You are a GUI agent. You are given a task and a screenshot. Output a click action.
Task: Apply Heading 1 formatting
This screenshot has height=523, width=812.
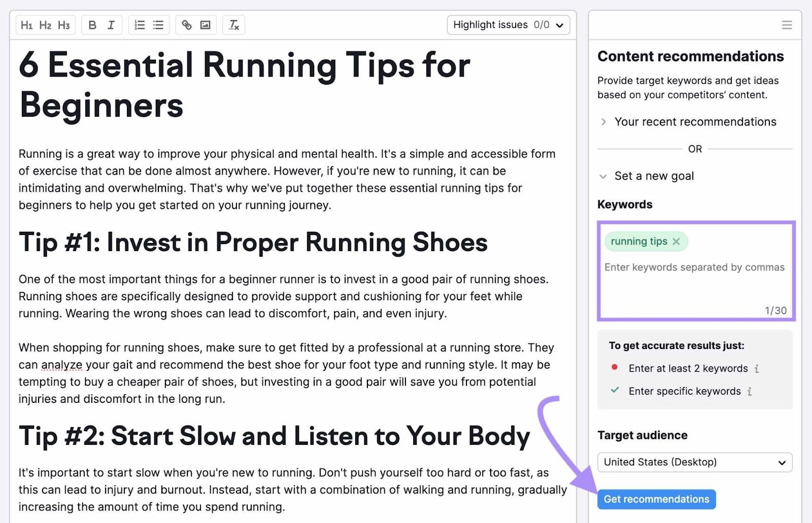tap(27, 24)
